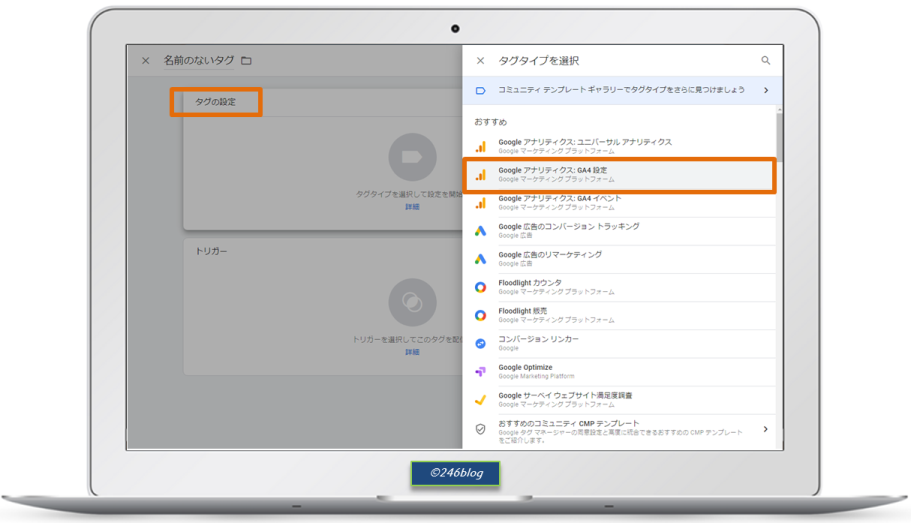Click the Conversion Linker icon
This screenshot has height=523, width=911.
pos(480,343)
